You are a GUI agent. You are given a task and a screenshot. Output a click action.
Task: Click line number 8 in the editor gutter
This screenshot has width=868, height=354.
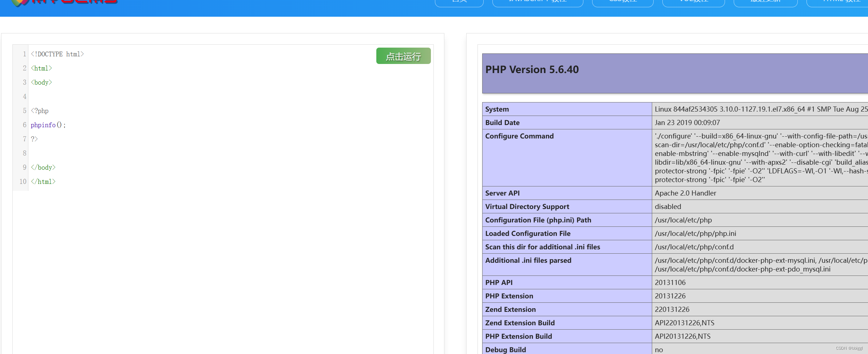click(x=25, y=153)
